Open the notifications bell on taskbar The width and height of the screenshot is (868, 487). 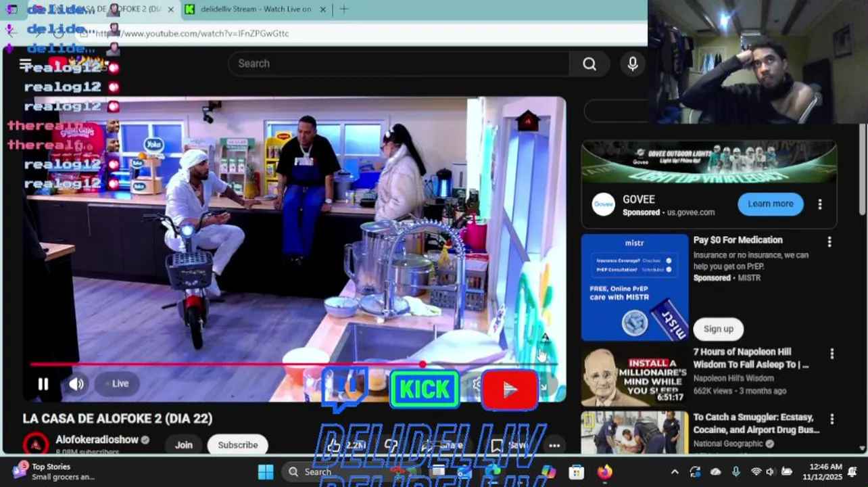(852, 471)
